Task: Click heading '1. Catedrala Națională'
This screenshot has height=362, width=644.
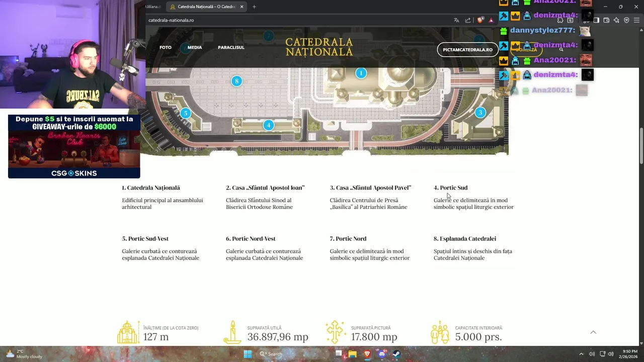Action: (x=151, y=188)
